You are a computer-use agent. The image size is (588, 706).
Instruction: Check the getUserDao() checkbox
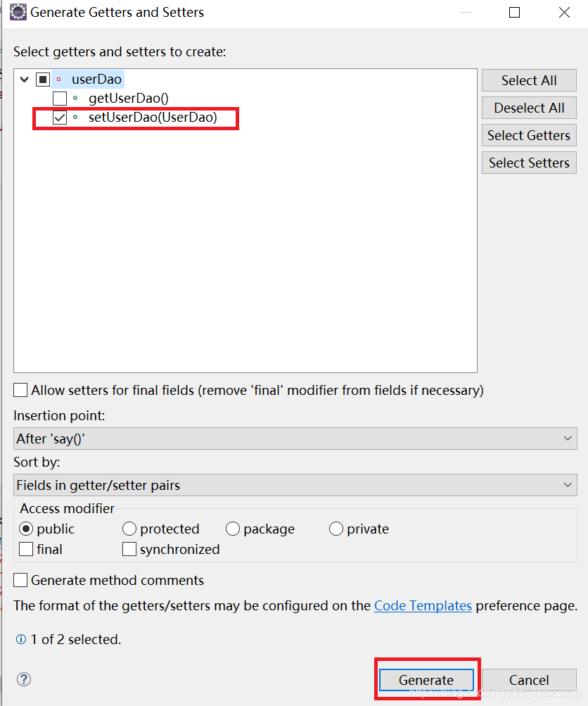point(59,98)
